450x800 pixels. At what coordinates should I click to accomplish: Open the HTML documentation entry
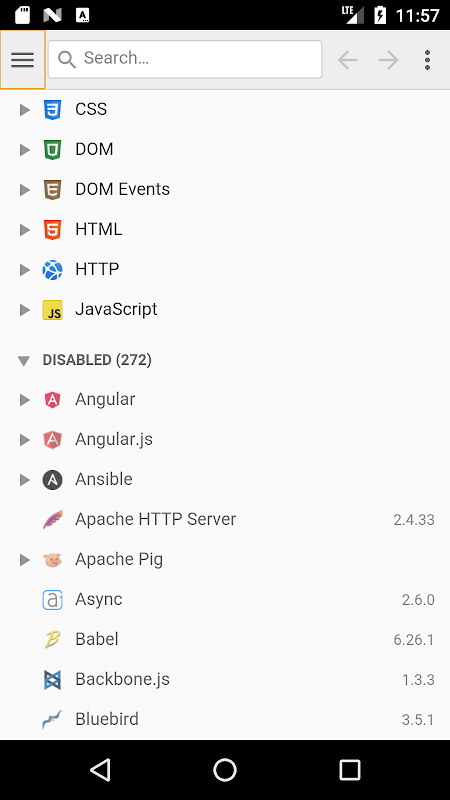(x=225, y=230)
